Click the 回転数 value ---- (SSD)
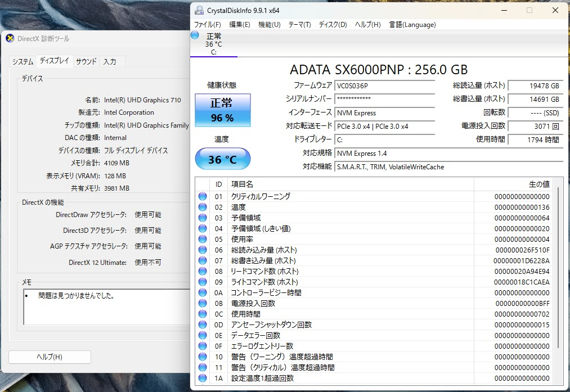 (x=536, y=113)
